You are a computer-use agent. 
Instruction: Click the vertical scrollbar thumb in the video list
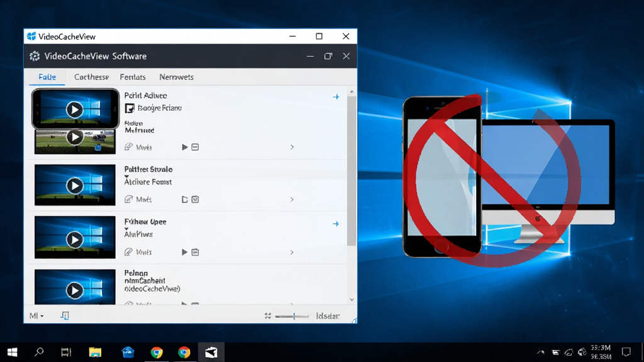(x=352, y=172)
